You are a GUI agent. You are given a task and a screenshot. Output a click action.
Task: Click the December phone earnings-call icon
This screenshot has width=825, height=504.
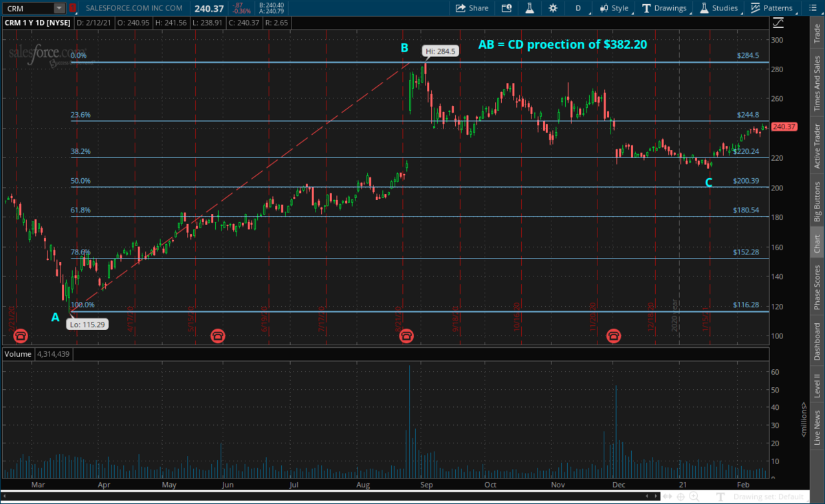click(613, 336)
